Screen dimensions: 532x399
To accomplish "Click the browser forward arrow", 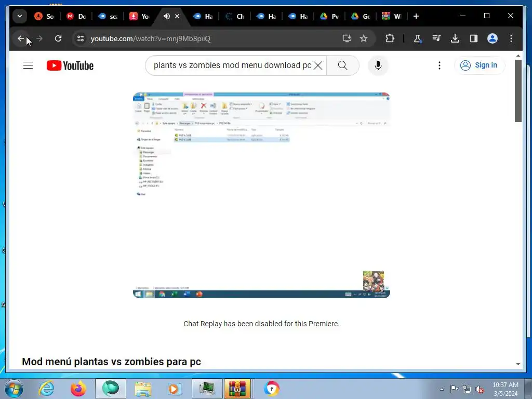I will [x=39, y=38].
